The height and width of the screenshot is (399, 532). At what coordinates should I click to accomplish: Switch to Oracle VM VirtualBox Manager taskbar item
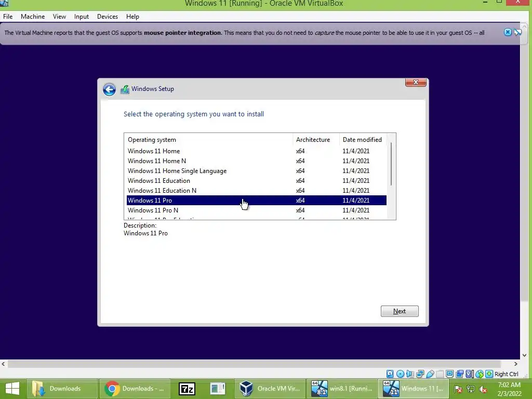pyautogui.click(x=270, y=389)
